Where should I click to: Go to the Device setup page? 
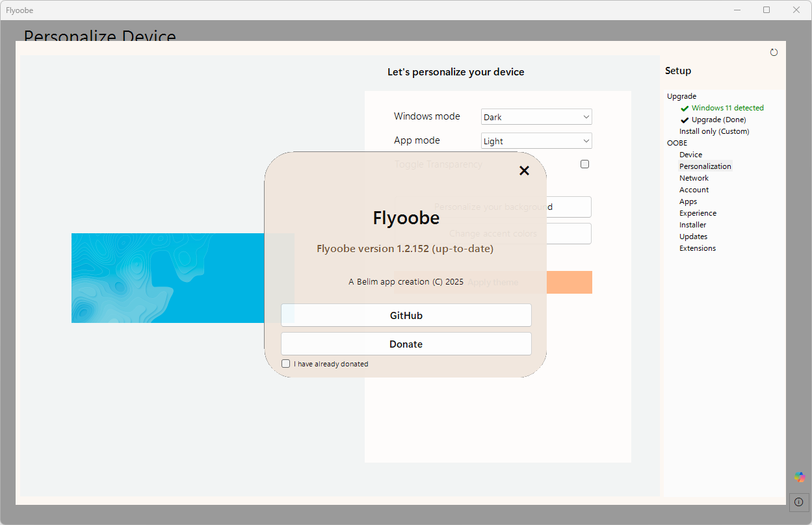click(x=690, y=155)
